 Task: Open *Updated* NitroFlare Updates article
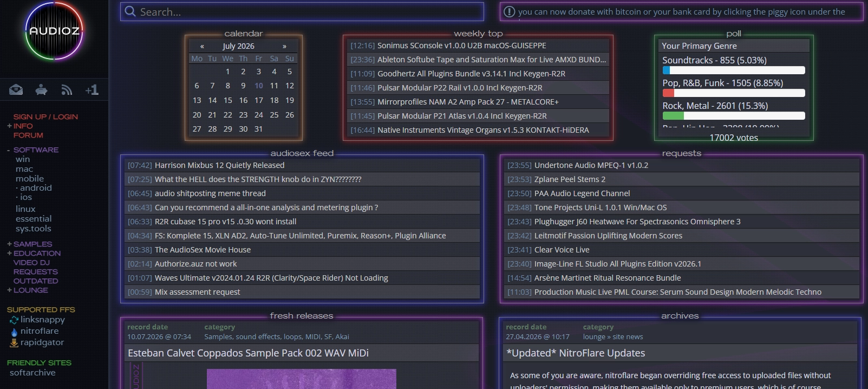click(x=576, y=353)
